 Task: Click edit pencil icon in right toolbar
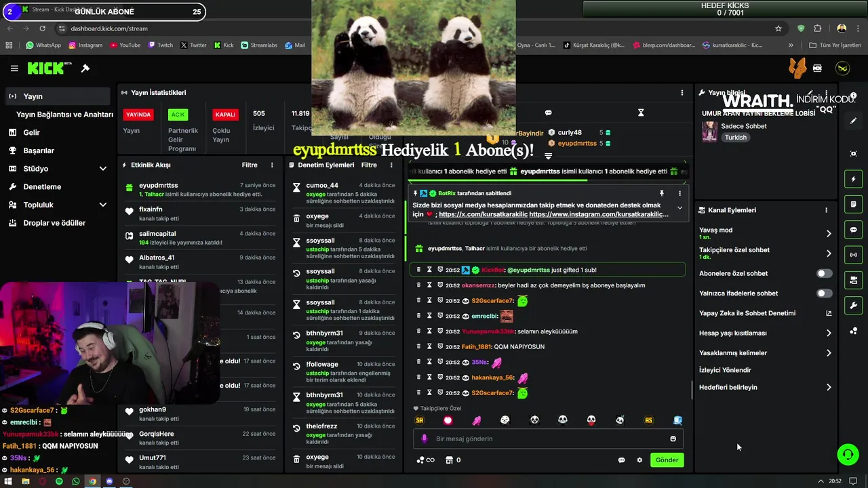coord(854,121)
